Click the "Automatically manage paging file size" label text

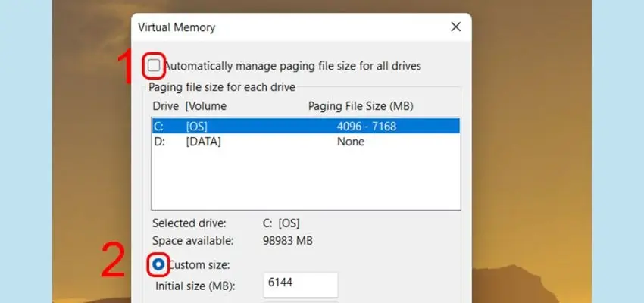(x=292, y=66)
